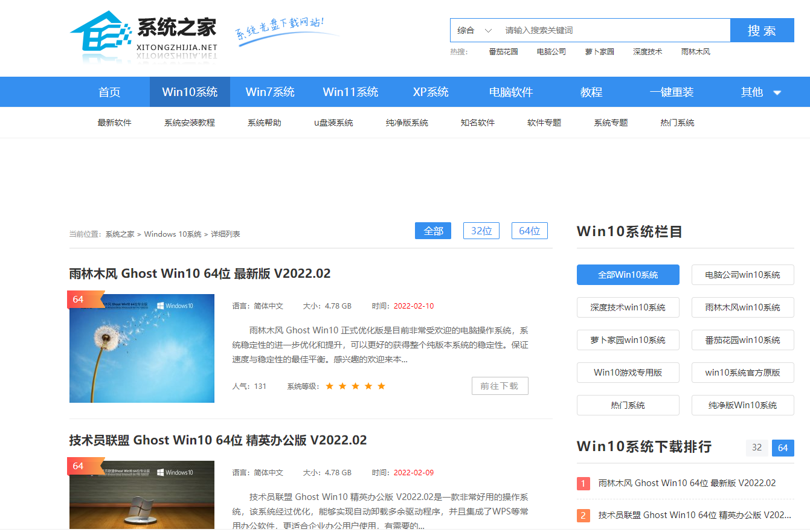This screenshot has height=532, width=810.
Task: Open the 一键重装 navigation item
Action: coord(671,91)
